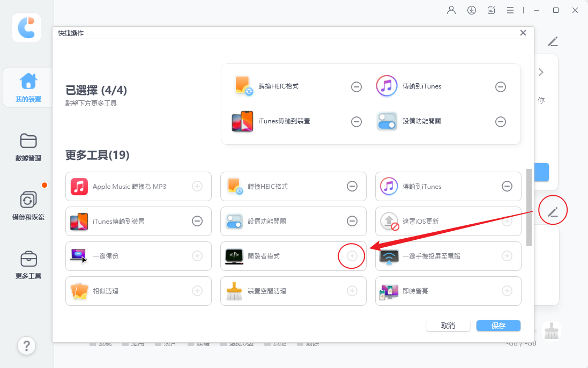Click the 已選擇 (4/4) heading
Screen dimensions: 588x368
coord(96,90)
